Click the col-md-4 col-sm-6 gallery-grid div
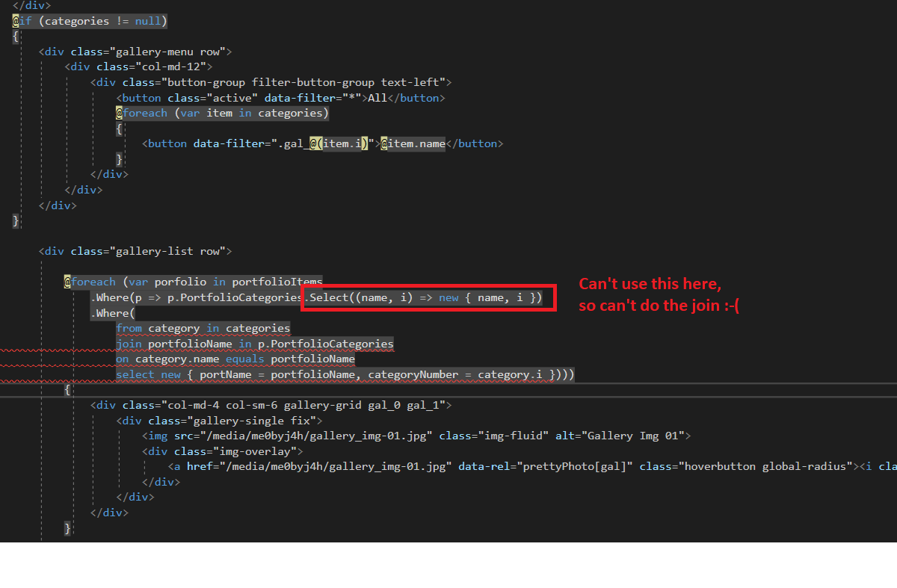The image size is (897, 588). (x=271, y=405)
